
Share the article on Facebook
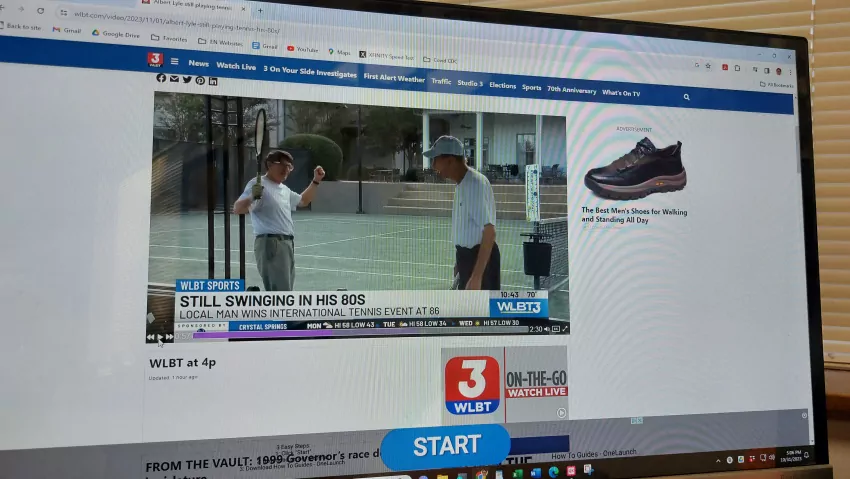(161, 78)
